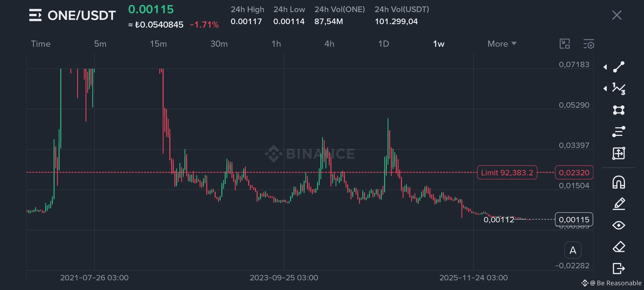Select the pencil annotation tool

tap(619, 204)
